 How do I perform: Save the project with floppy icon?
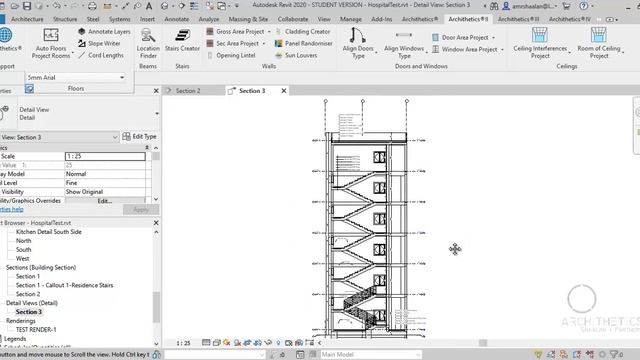(27, 6)
